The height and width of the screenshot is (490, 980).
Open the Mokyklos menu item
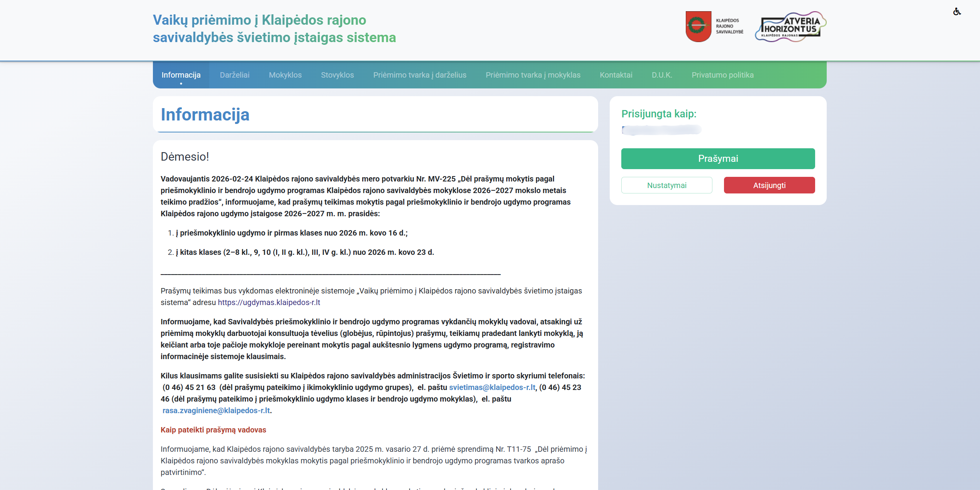(285, 75)
